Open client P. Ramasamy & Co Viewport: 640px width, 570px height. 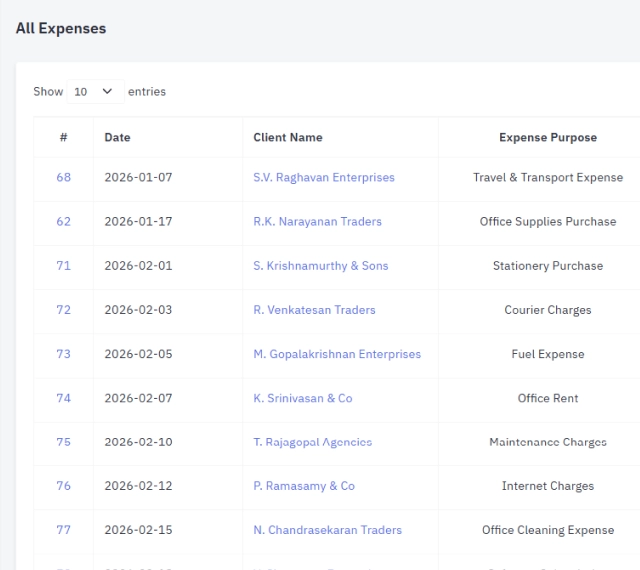pyautogui.click(x=304, y=485)
